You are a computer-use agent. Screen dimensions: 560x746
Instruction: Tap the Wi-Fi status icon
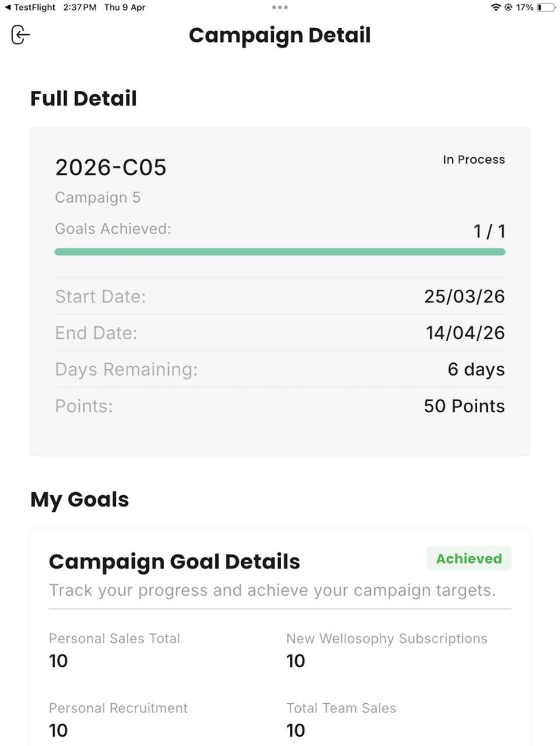point(496,8)
